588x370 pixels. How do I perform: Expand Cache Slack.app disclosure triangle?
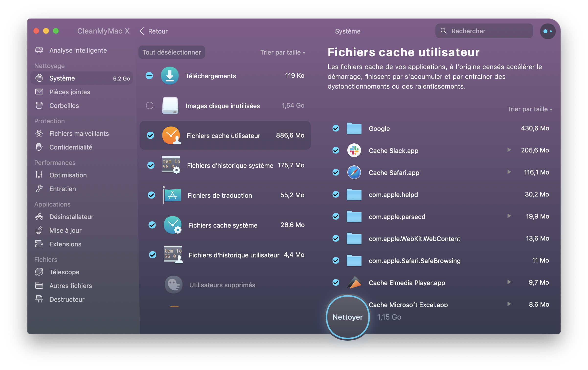tap(509, 150)
